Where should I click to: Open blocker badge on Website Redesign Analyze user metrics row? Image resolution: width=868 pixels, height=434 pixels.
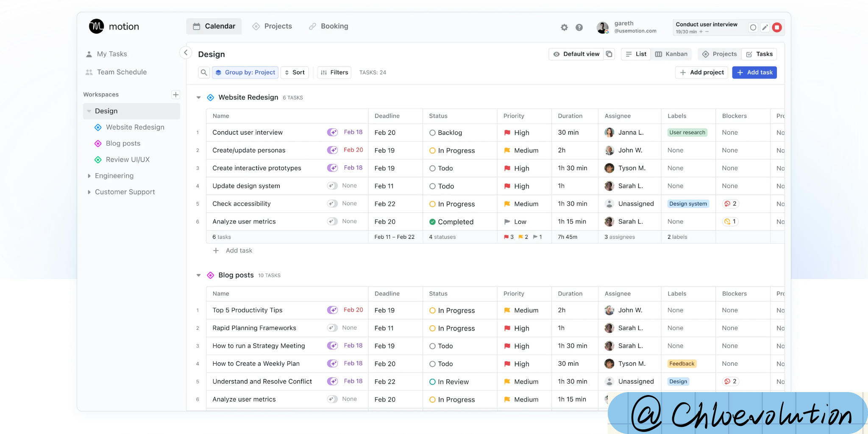click(731, 221)
